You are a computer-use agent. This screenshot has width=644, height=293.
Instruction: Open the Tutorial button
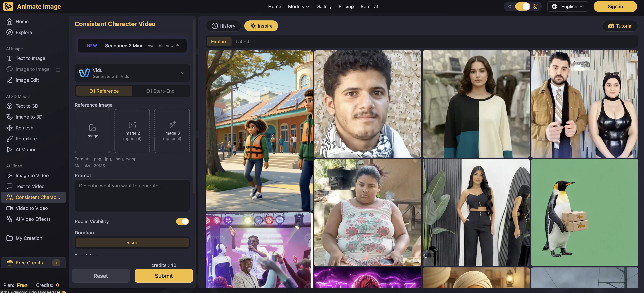click(620, 26)
